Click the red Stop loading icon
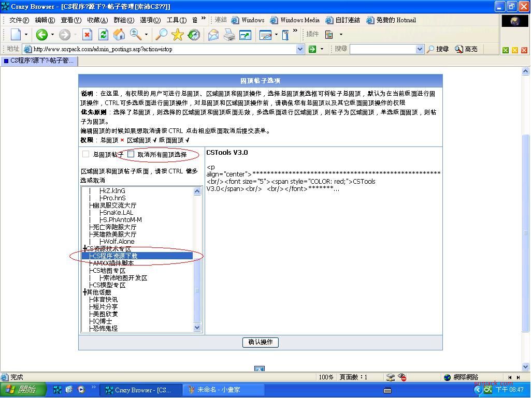Viewport: 532px width, 398px height. pyautogui.click(x=87, y=35)
